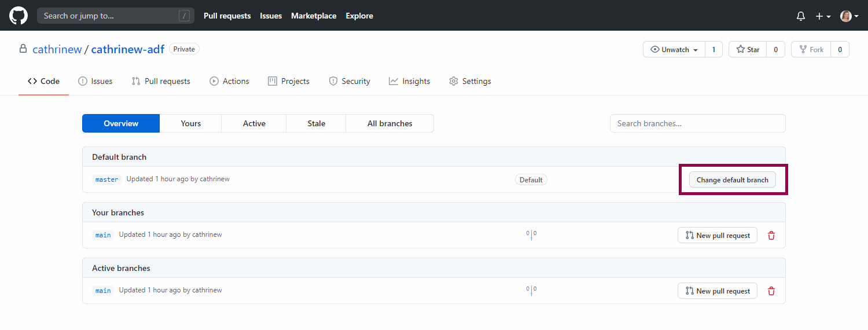Focus the Search branches field

(x=697, y=123)
